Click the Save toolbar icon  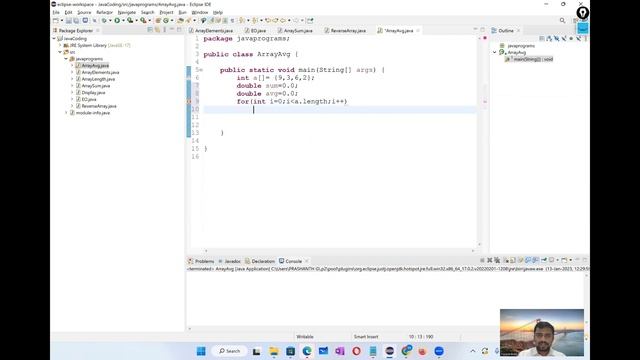[x=69, y=20]
